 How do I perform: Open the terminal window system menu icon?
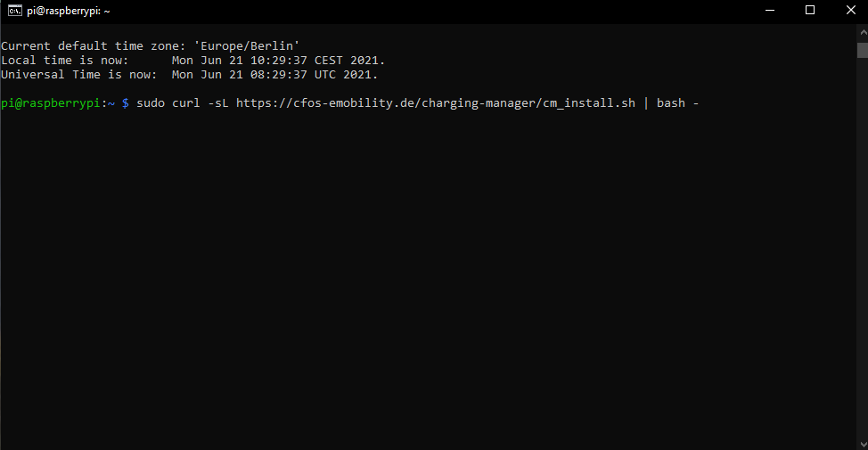click(15, 10)
